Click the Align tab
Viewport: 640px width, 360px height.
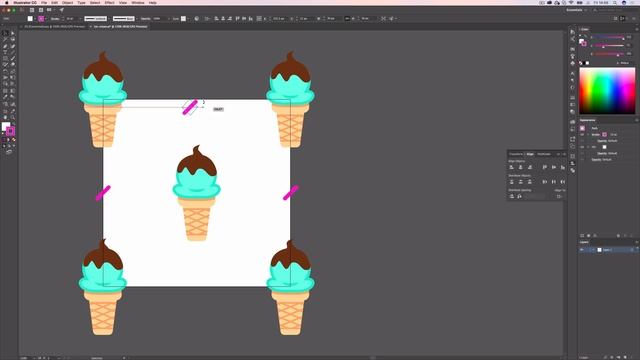[530, 154]
